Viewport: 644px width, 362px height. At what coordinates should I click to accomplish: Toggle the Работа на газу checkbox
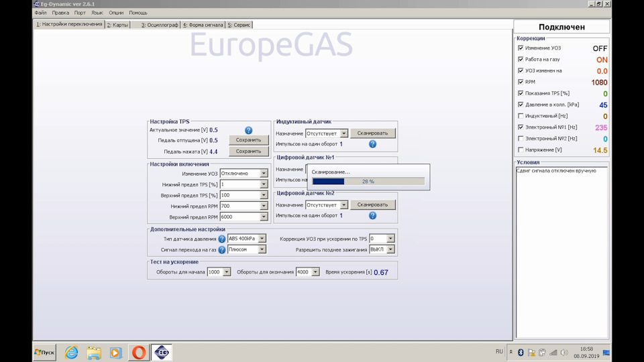(521, 60)
